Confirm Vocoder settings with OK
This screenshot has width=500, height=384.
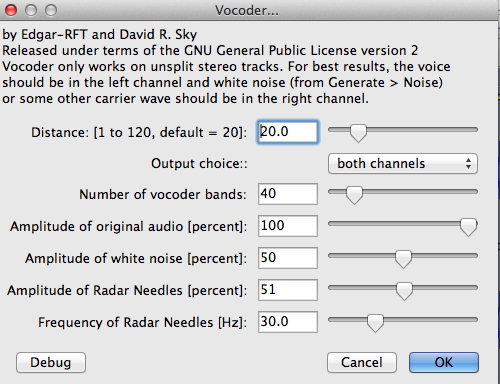pyautogui.click(x=444, y=362)
